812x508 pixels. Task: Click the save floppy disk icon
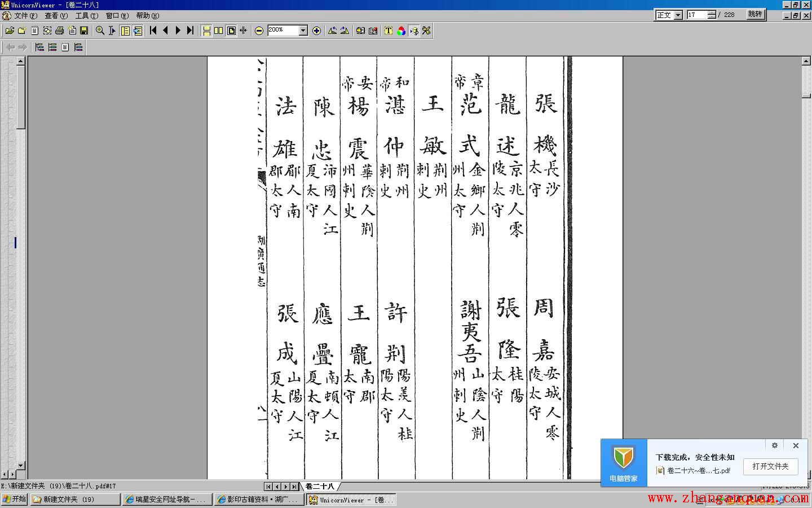tap(84, 30)
